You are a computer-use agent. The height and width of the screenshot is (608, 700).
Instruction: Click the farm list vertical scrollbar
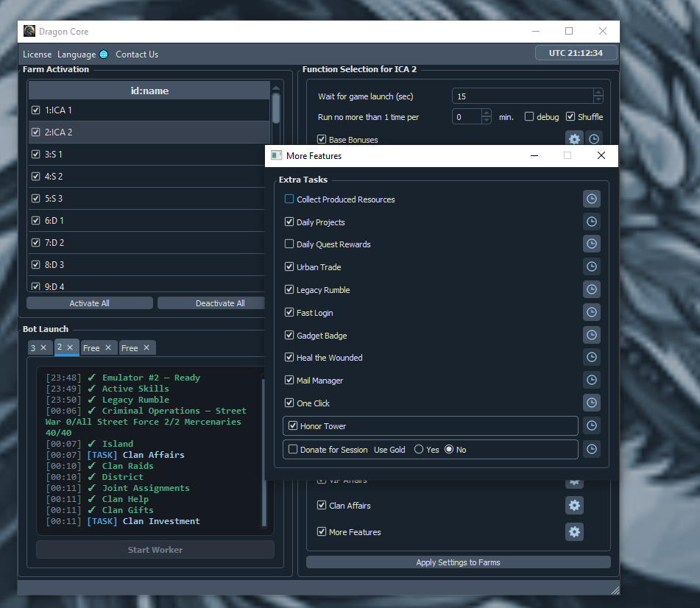[x=276, y=108]
